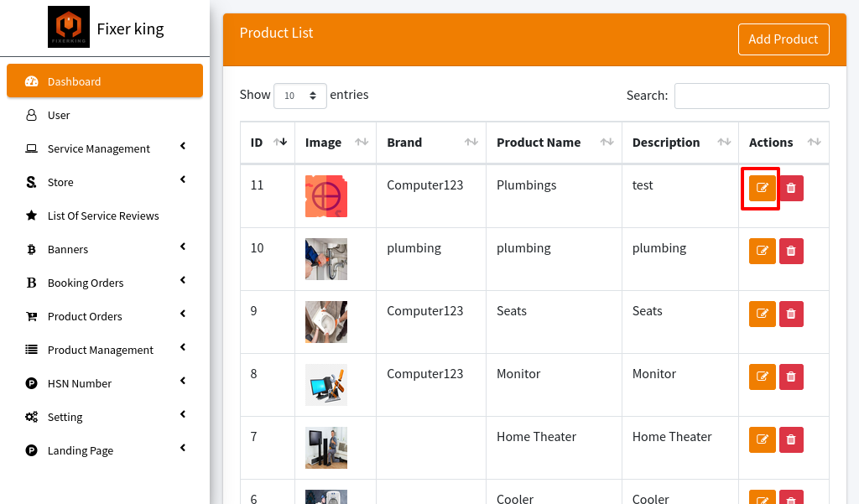Sort by the Image column arrows
This screenshot has width=859, height=504.
[362, 142]
